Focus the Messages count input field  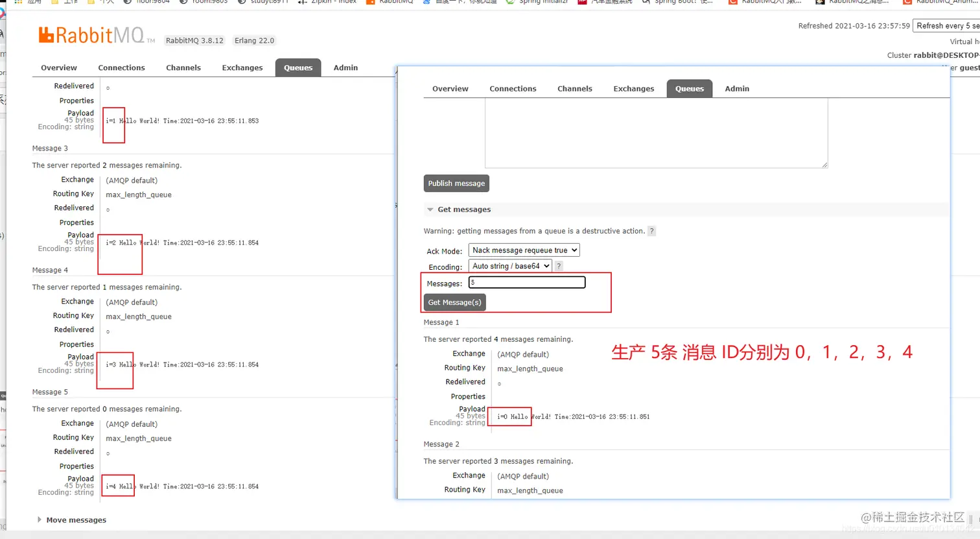tap(527, 282)
